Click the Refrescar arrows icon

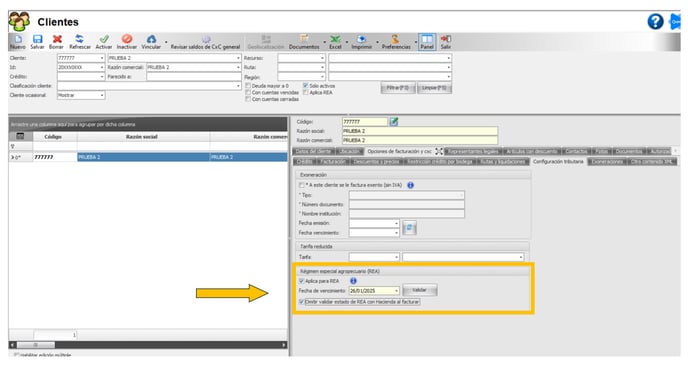tap(79, 39)
